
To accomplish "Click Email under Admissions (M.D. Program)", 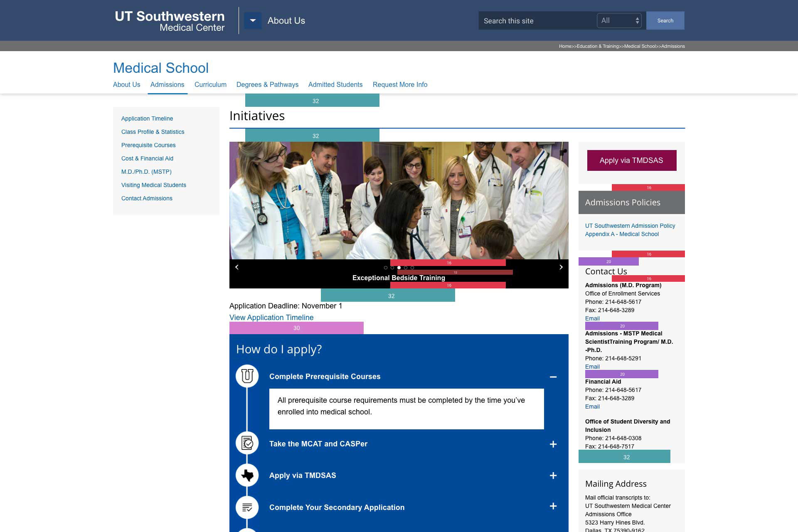I will tap(592, 319).
